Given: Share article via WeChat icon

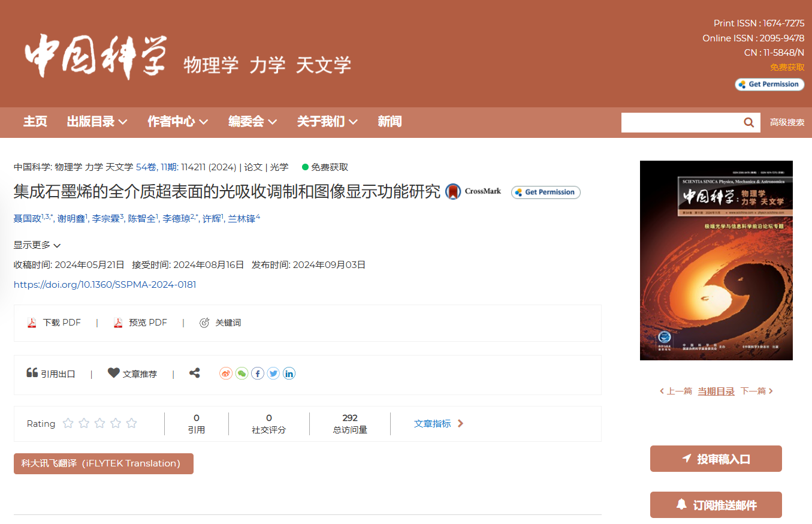Looking at the screenshot, I should point(242,374).
